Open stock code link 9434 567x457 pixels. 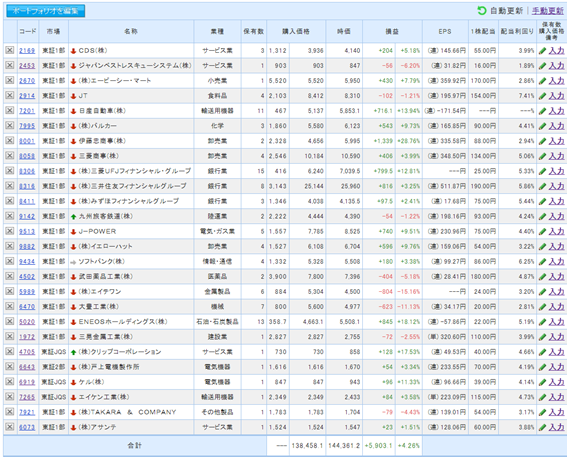tap(27, 261)
